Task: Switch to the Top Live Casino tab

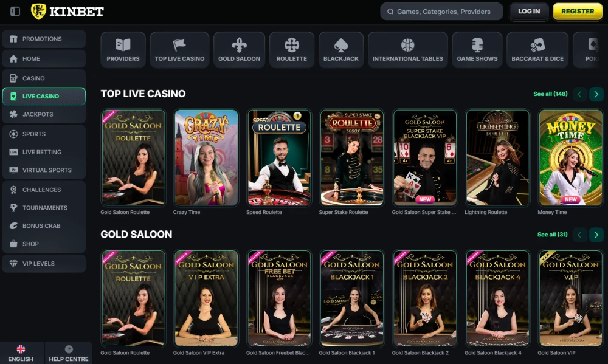Action: click(x=179, y=49)
